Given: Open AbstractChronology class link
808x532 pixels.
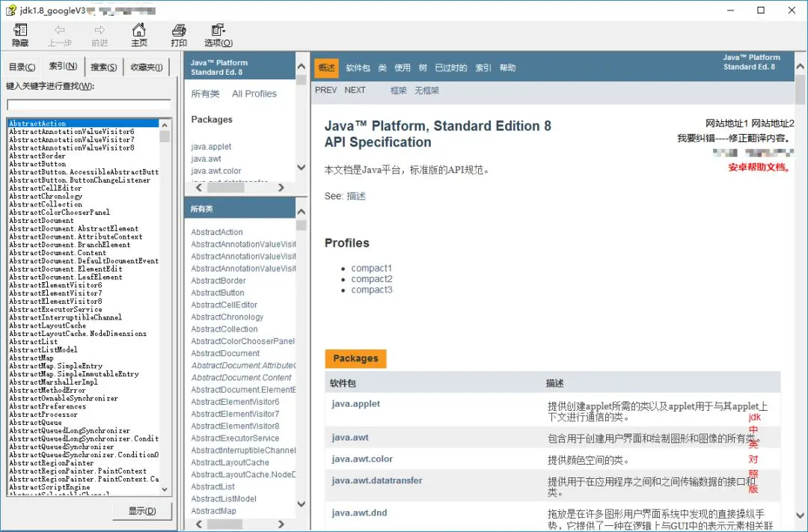Looking at the screenshot, I should tap(227, 317).
